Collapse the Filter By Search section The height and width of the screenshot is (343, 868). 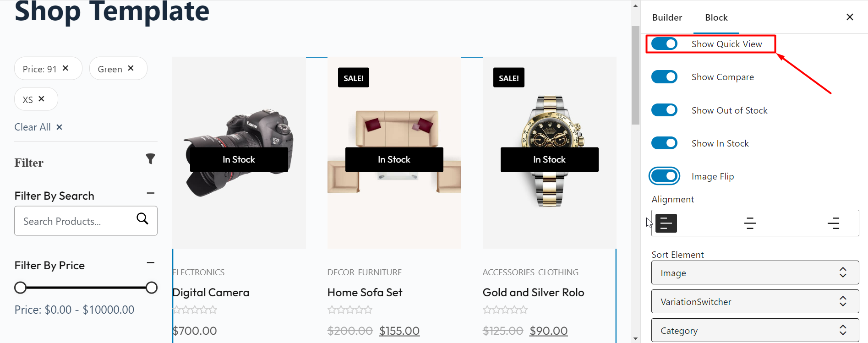click(x=150, y=194)
